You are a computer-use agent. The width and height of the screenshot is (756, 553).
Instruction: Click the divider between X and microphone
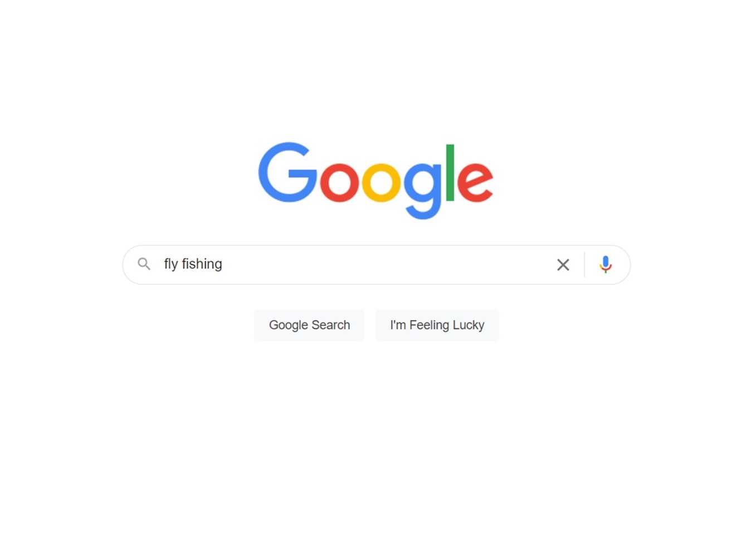pos(584,264)
